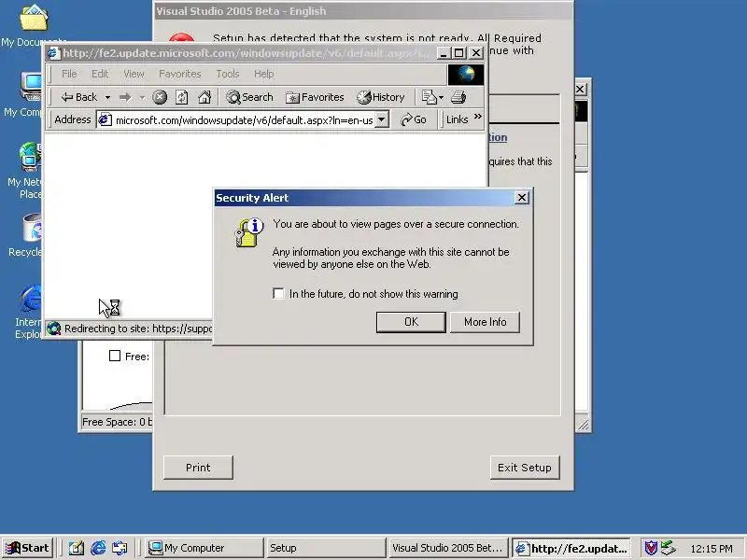Open the Favorites toolbar button
The width and height of the screenshot is (747, 560).
[315, 97]
